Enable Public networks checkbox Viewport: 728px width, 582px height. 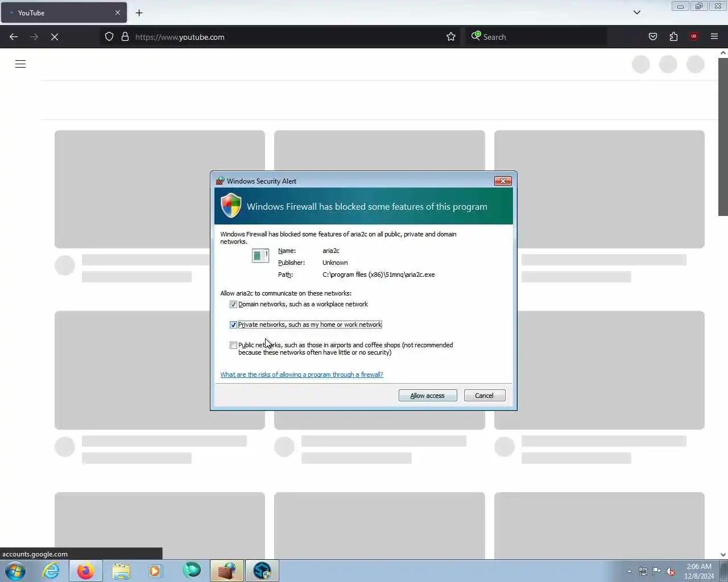[x=233, y=346]
